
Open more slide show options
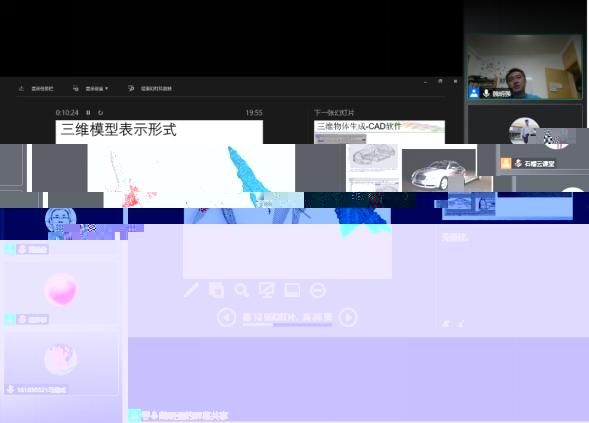(x=318, y=290)
